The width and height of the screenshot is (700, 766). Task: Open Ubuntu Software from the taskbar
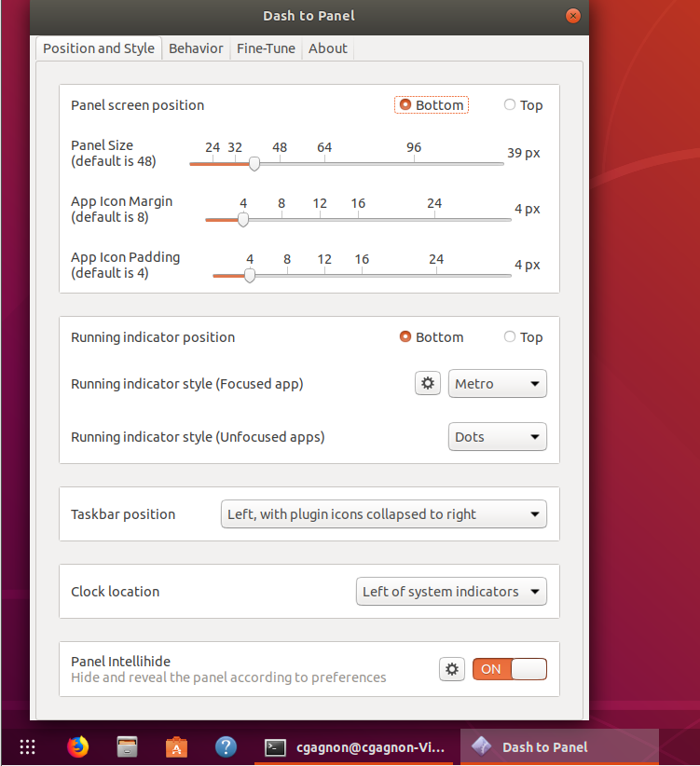(x=176, y=747)
